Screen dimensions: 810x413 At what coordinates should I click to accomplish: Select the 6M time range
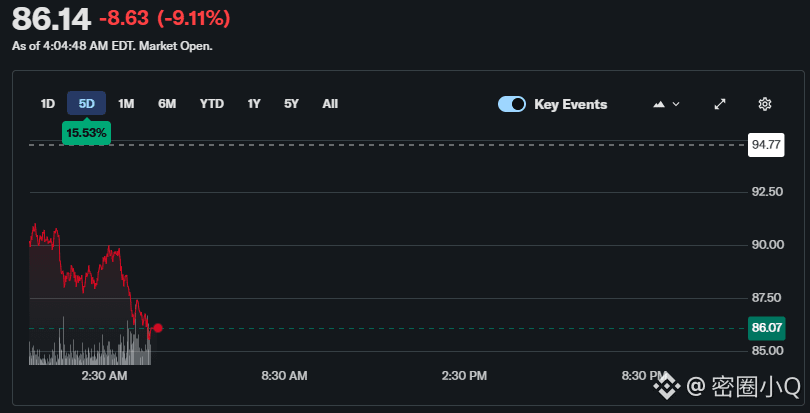167,104
